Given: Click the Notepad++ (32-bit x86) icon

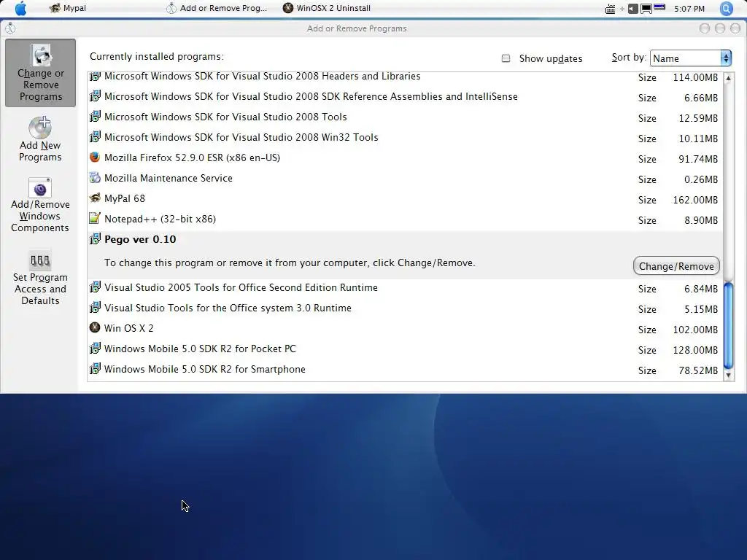Looking at the screenshot, I should (95, 219).
